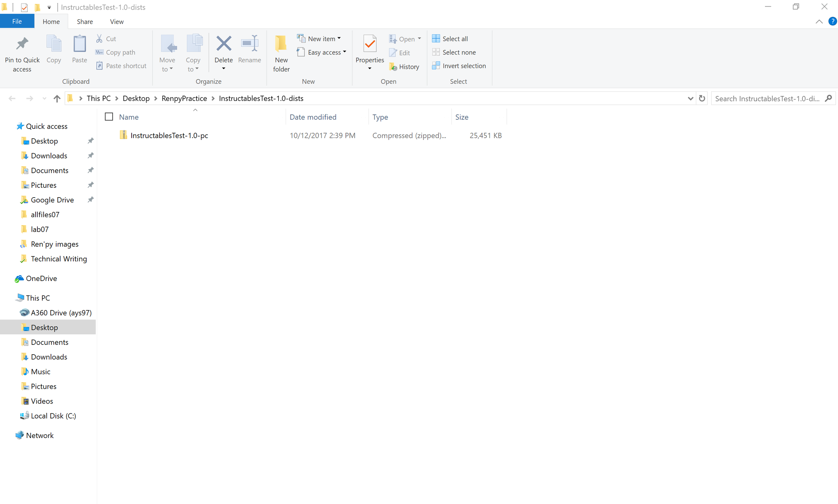Open the Downloads folder in Quick access
Screen dimensions: 838x504
pos(49,155)
